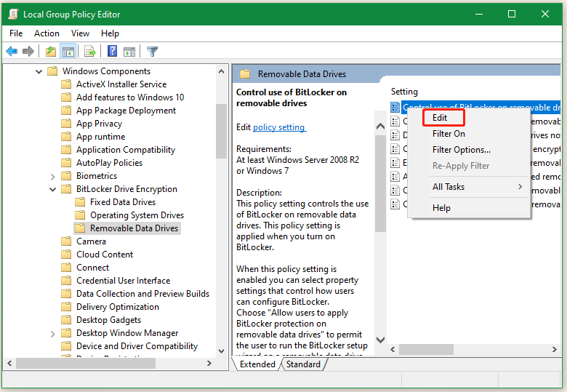Select Device and Driver Compatibility in tree
This screenshot has height=392, width=567.
[137, 346]
